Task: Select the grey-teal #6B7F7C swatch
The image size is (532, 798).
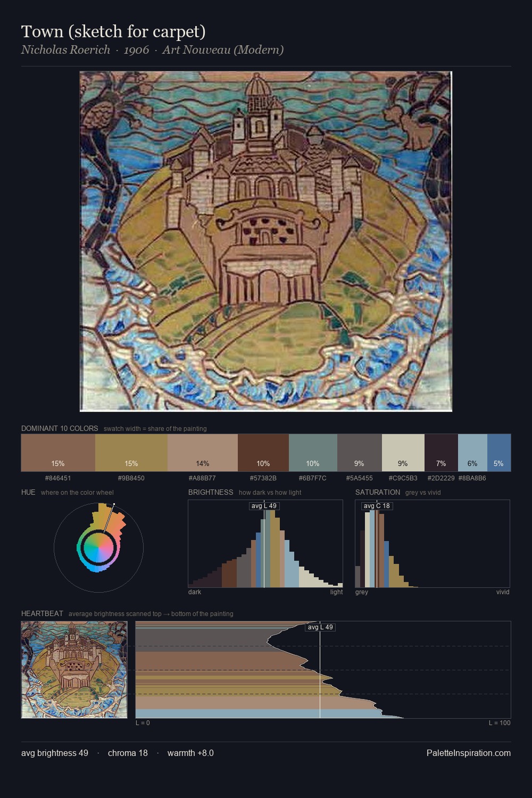Action: [313, 453]
